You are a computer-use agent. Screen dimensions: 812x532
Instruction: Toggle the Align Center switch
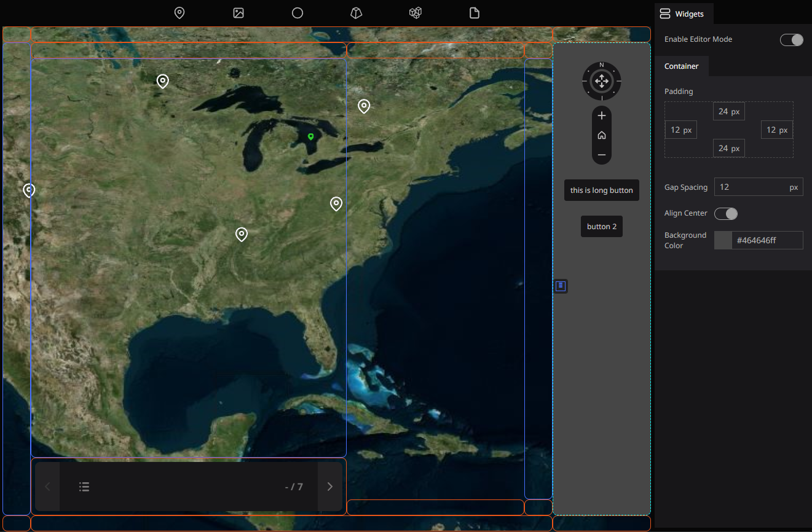[x=726, y=214]
